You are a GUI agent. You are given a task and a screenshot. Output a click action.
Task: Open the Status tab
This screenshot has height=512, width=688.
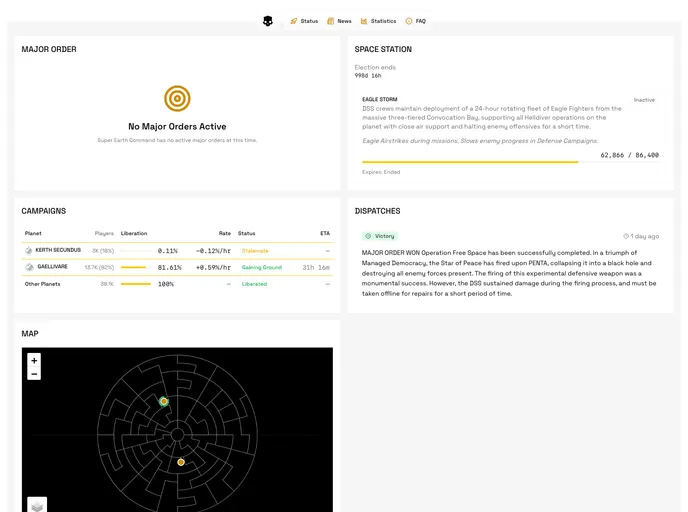[x=304, y=21]
